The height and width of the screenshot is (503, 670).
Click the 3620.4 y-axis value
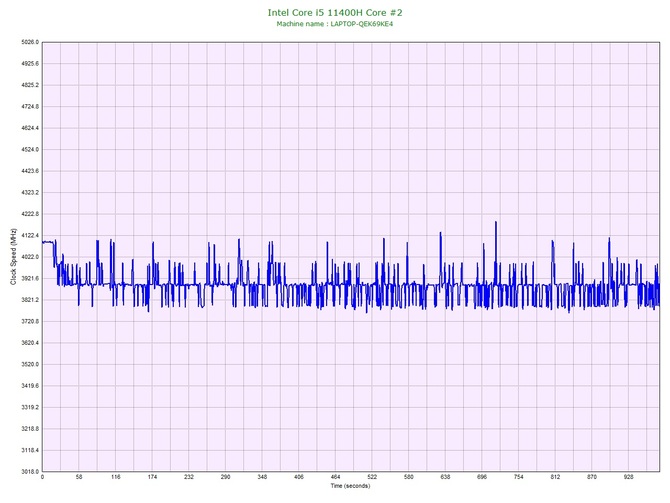30,343
